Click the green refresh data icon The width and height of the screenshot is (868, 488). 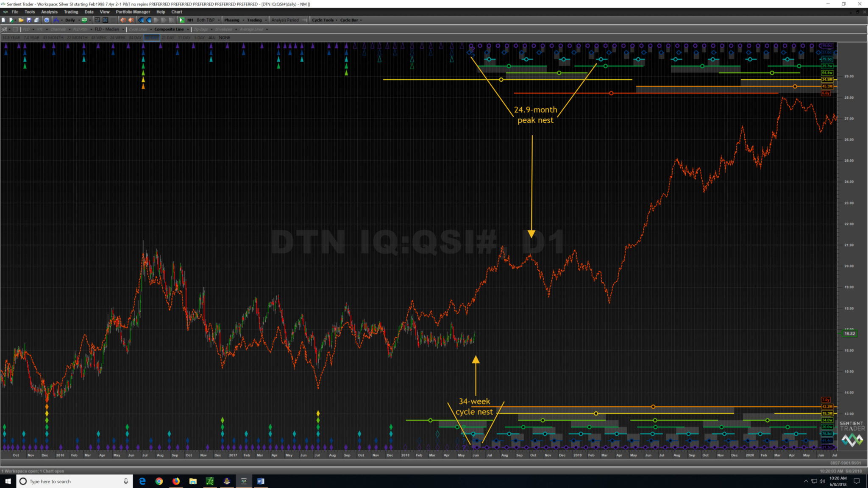(x=84, y=20)
